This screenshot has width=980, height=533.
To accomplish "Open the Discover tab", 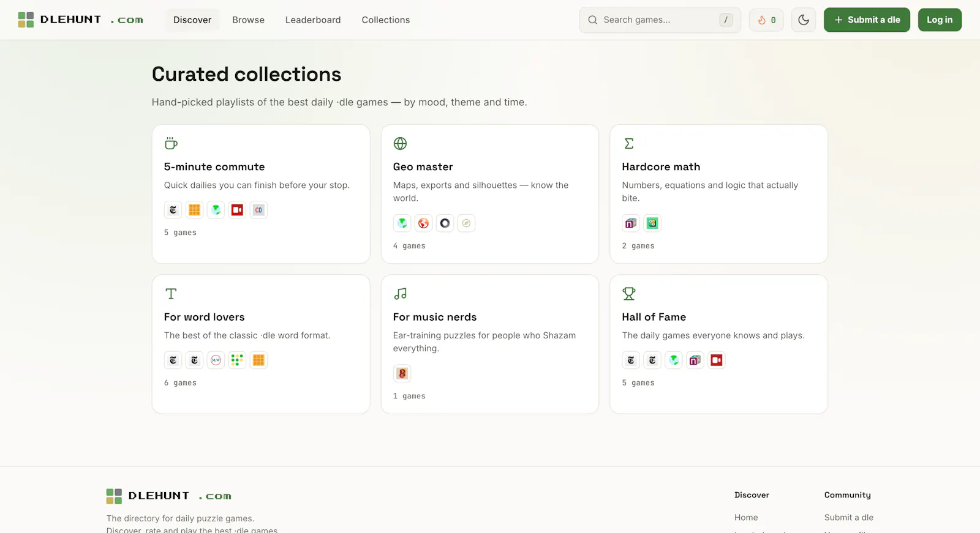I will [x=192, y=20].
